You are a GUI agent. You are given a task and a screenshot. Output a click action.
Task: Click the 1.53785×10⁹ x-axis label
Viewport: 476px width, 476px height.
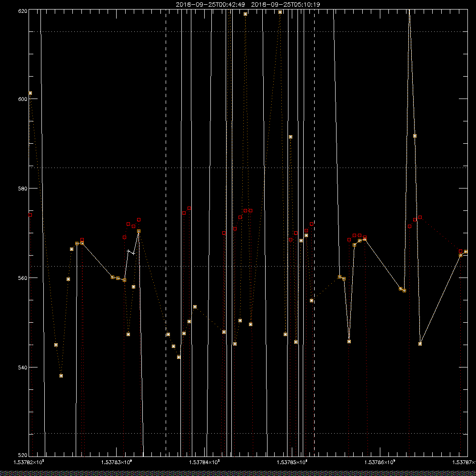(292, 462)
